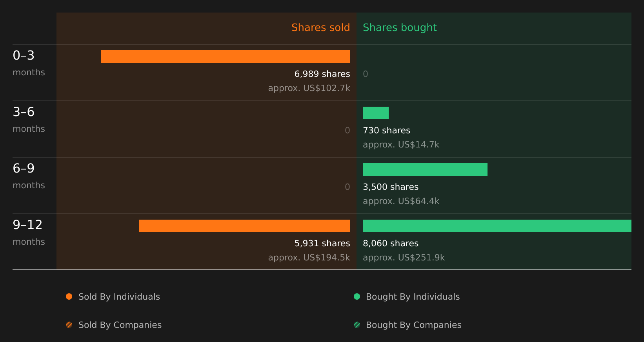Select the Sold By Individuals legend label

(119, 297)
